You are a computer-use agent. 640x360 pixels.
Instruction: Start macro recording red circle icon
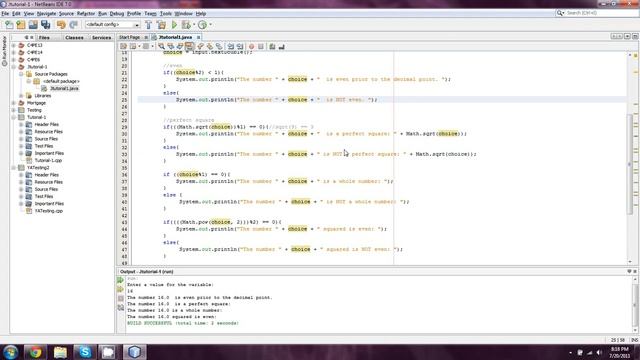[251, 47]
